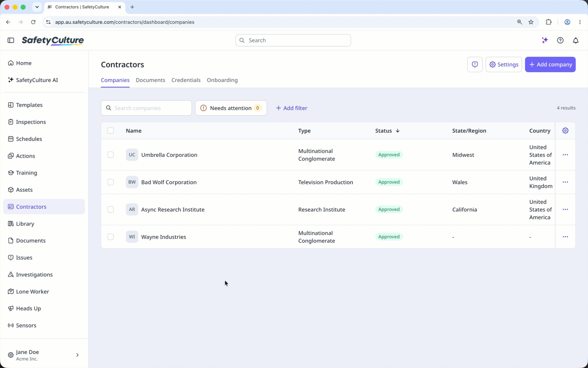Focus the global Search field
The image size is (588, 368).
pos(293,40)
